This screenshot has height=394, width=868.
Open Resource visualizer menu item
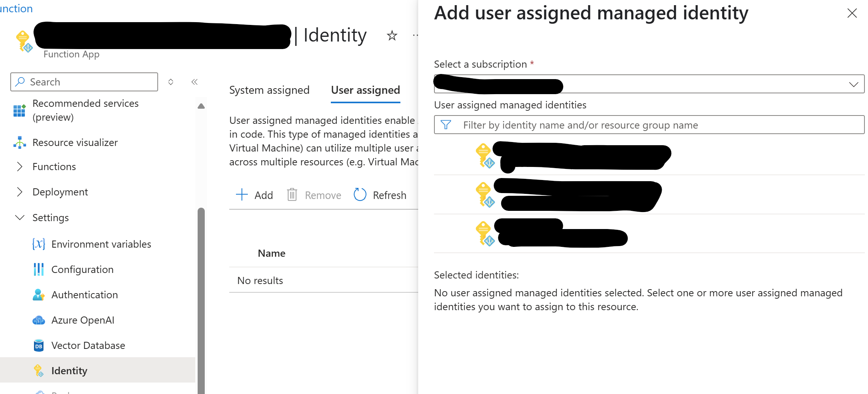click(x=75, y=142)
